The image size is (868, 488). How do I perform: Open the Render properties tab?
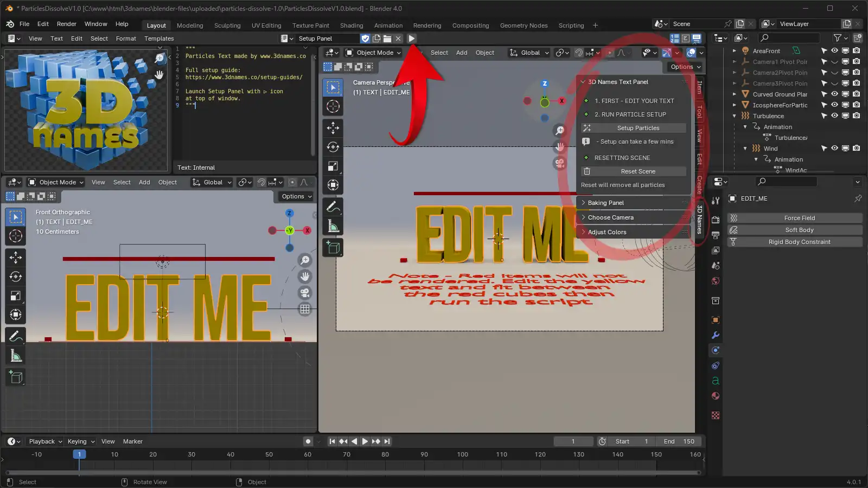click(716, 220)
